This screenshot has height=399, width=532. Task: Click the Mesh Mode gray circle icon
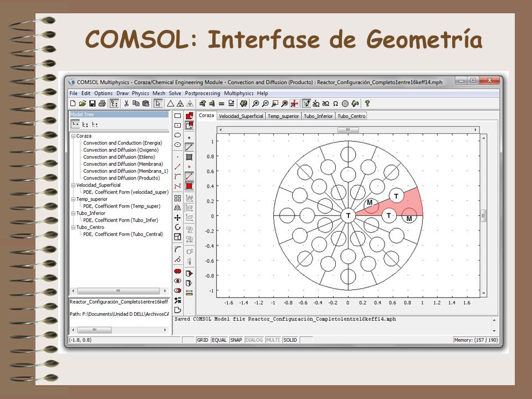point(345,104)
